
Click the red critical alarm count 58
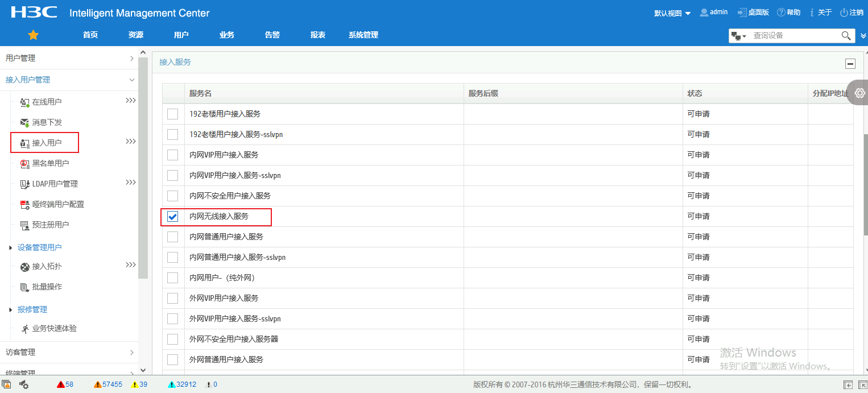[x=69, y=384]
